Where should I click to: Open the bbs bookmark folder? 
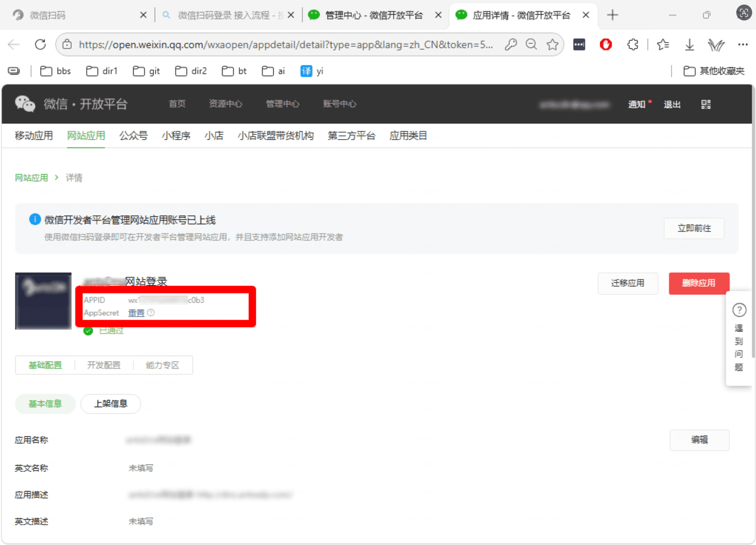pyautogui.click(x=56, y=71)
